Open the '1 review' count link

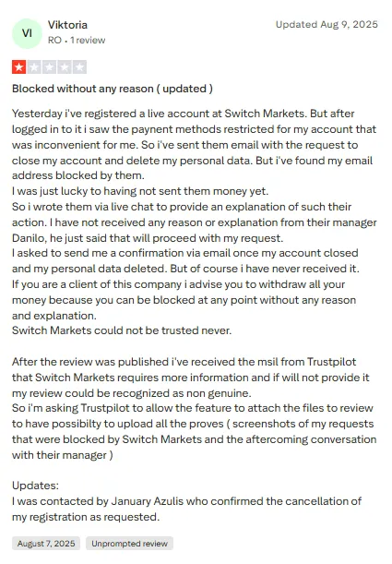[x=88, y=40]
